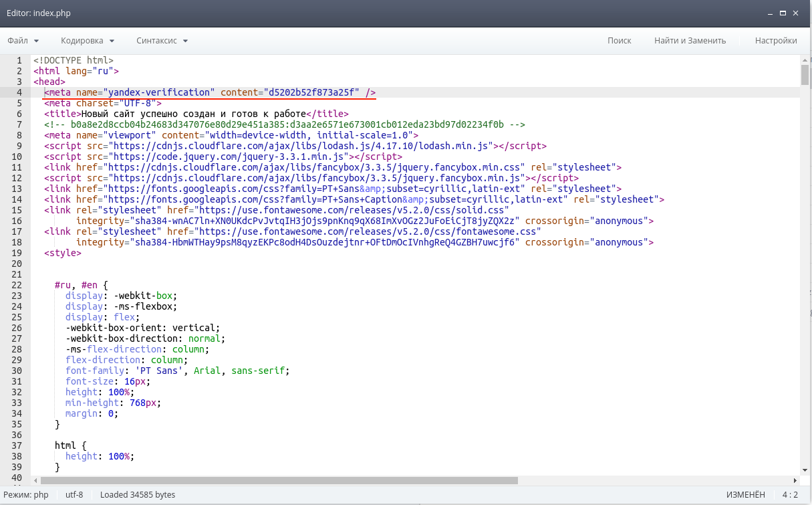
Task: Open Найти и Заменить
Action: click(x=690, y=41)
